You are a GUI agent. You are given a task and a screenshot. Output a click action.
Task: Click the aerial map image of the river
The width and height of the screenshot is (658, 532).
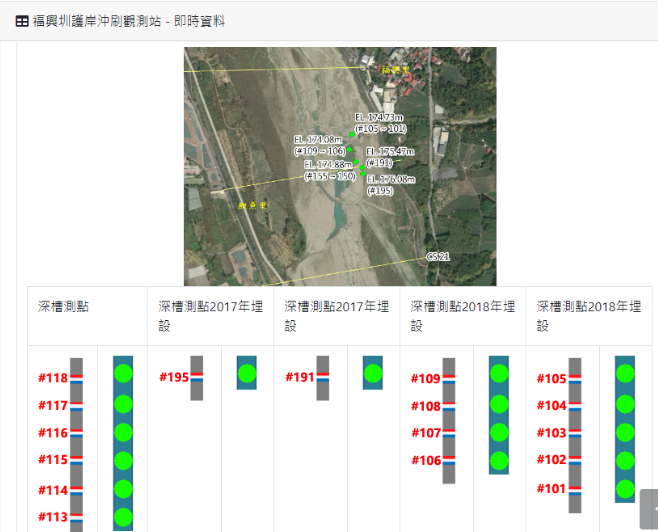point(340,166)
